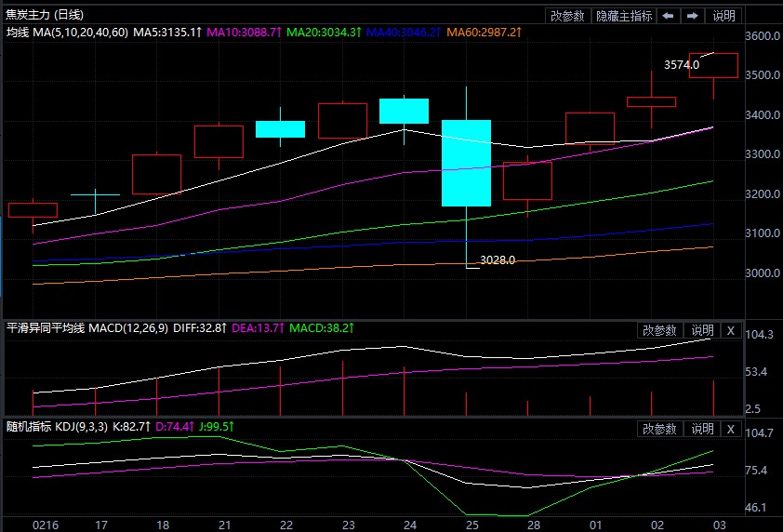Viewport: 783px width, 532px height.
Task: Open 改参数 for the MACD panel
Action: pos(659,330)
